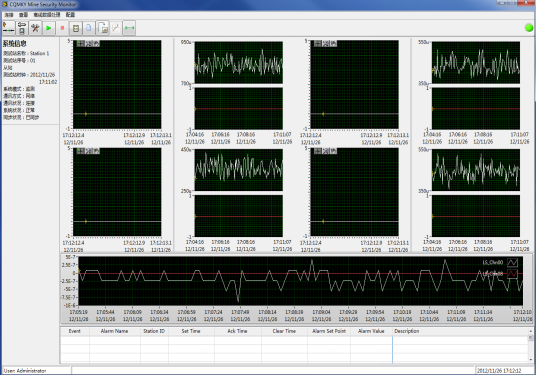Click the green Play start-monitoring button
536x375 pixels.
point(49,28)
